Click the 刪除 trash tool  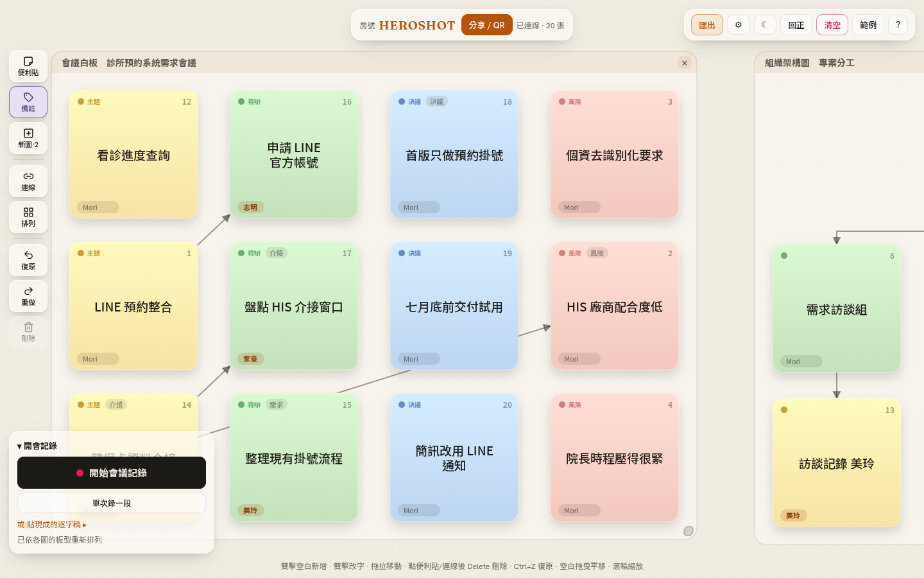pos(28,332)
